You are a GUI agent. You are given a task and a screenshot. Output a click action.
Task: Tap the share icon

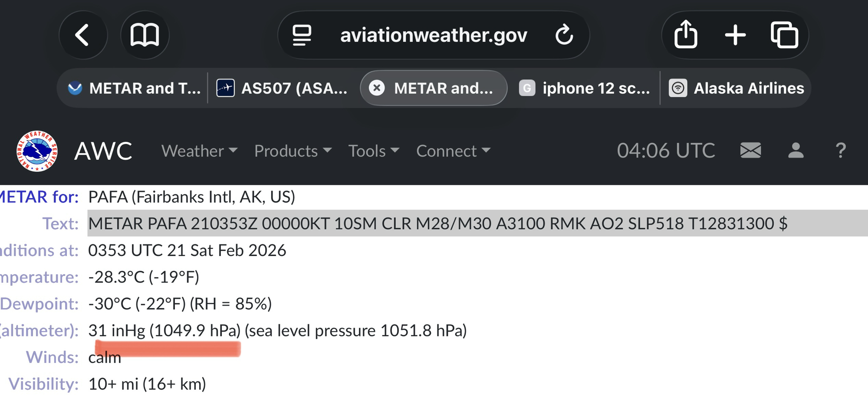[686, 34]
